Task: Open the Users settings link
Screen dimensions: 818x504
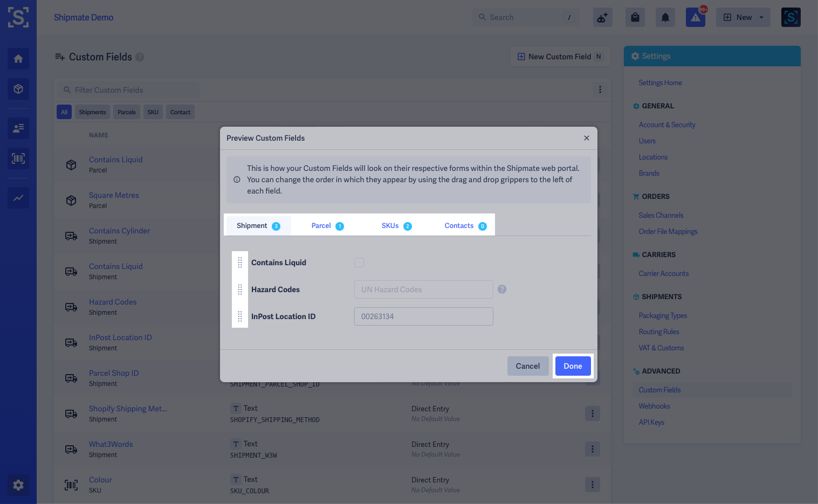Action: [x=647, y=141]
